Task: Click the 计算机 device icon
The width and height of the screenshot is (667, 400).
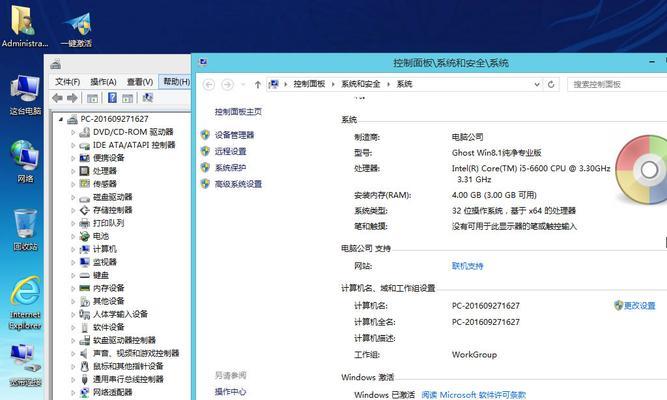Action: click(85, 249)
